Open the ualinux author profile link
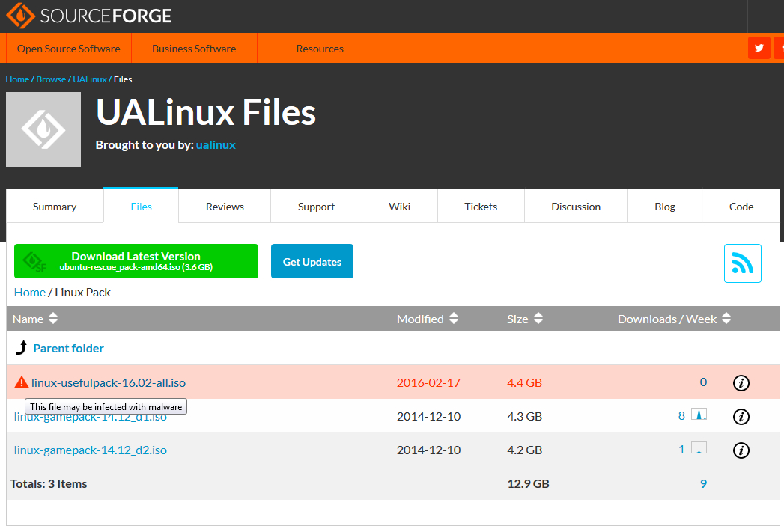The height and width of the screenshot is (532, 784). click(x=216, y=145)
